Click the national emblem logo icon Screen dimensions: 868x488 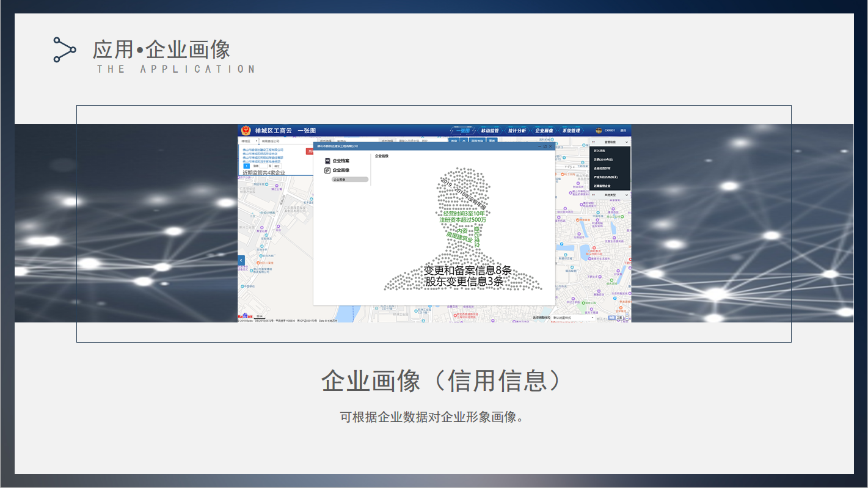point(246,131)
